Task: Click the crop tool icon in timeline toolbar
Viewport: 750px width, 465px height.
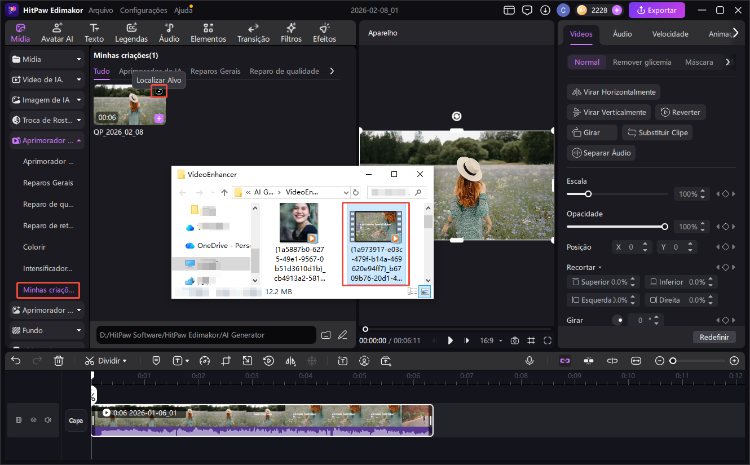Action: click(226, 361)
